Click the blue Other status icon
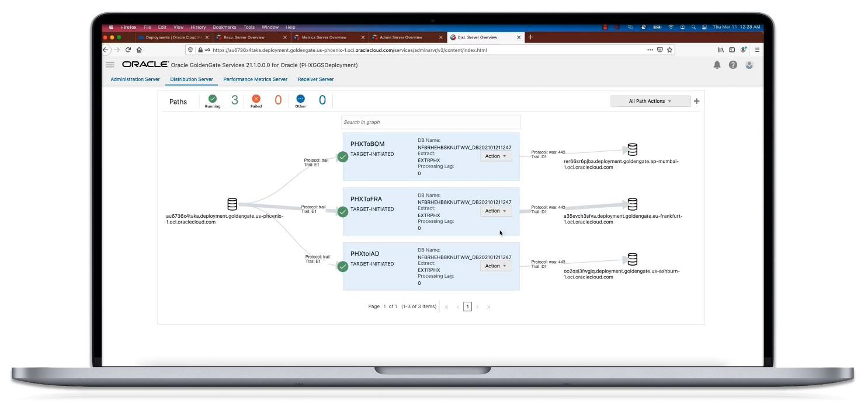 pos(300,99)
